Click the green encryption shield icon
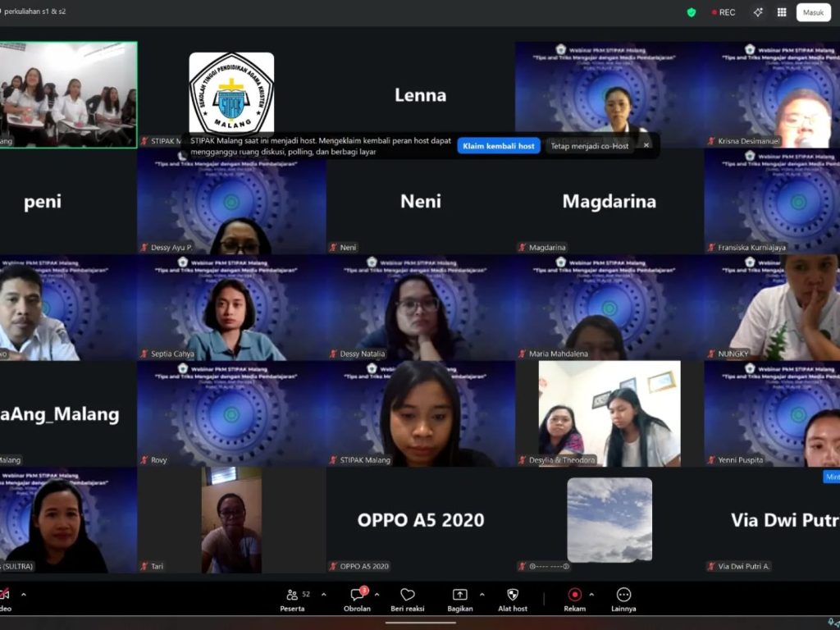 tap(692, 12)
